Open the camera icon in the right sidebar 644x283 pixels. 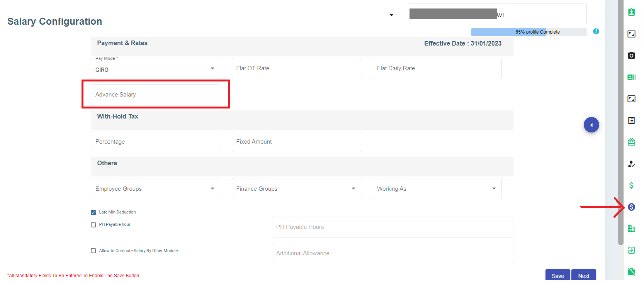pos(631,56)
